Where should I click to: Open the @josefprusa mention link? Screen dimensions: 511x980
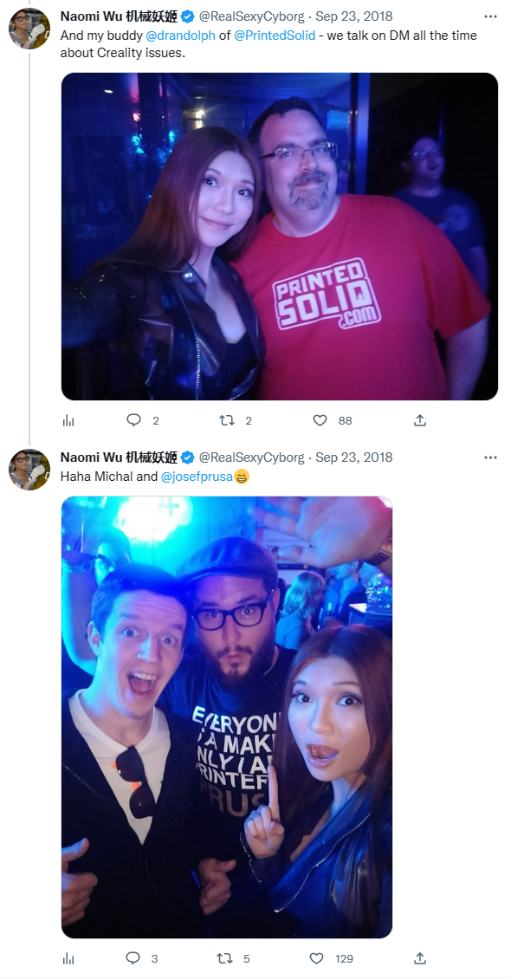point(197,477)
